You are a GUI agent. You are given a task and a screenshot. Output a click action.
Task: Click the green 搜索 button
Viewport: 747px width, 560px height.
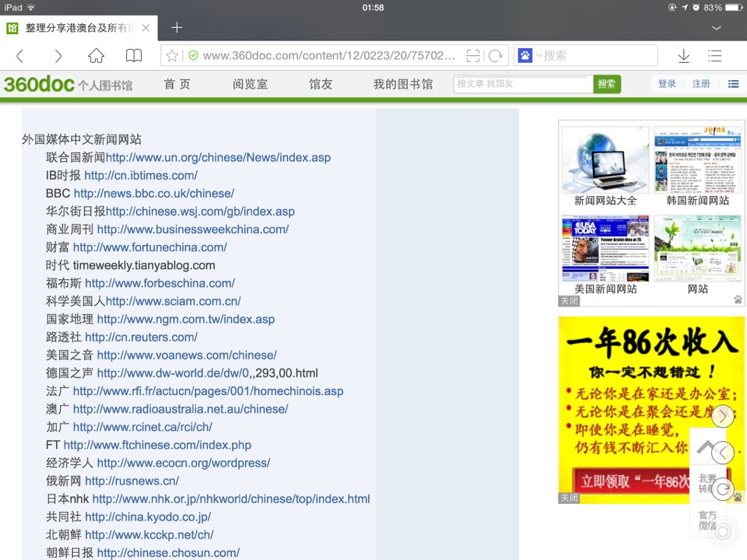coord(606,84)
